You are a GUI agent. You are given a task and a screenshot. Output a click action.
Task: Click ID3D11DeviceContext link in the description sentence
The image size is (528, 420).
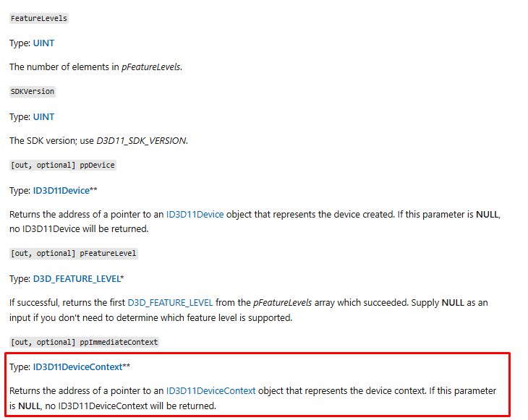pyautogui.click(x=210, y=390)
